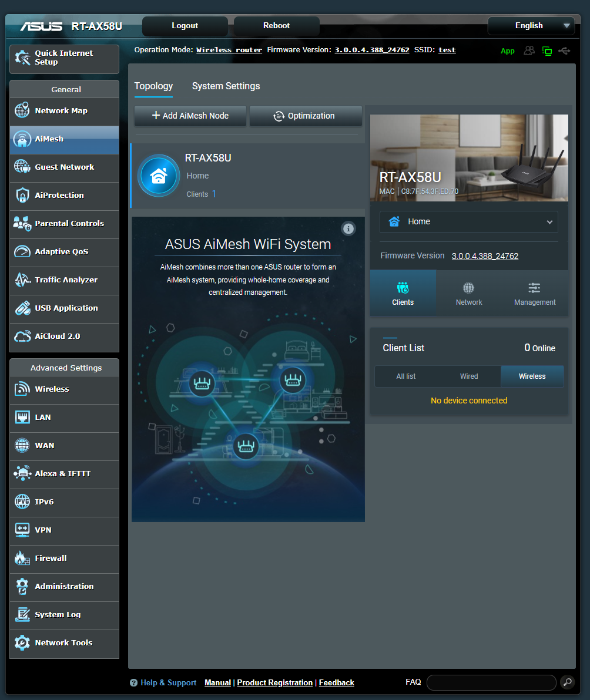This screenshot has height=700, width=590.
Task: Click the green App link
Action: tap(507, 51)
